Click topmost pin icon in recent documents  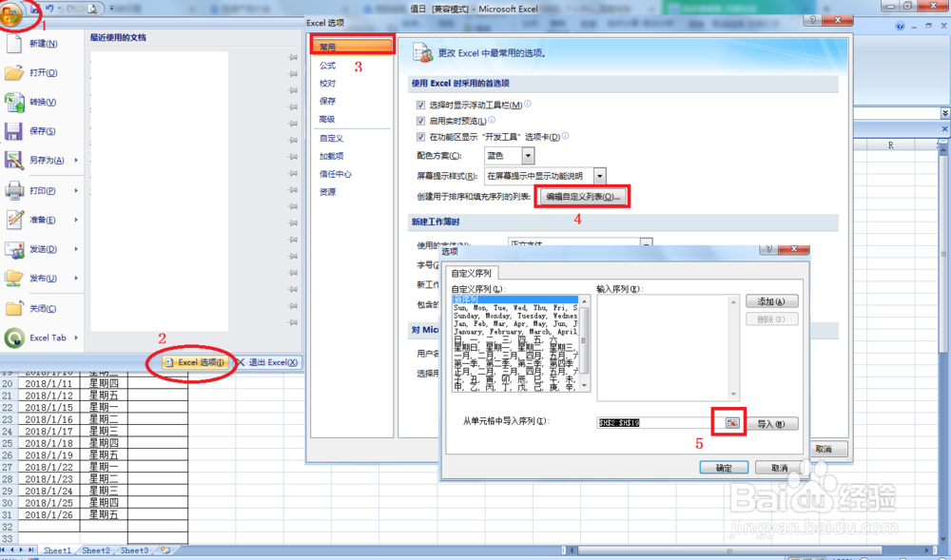tap(293, 57)
